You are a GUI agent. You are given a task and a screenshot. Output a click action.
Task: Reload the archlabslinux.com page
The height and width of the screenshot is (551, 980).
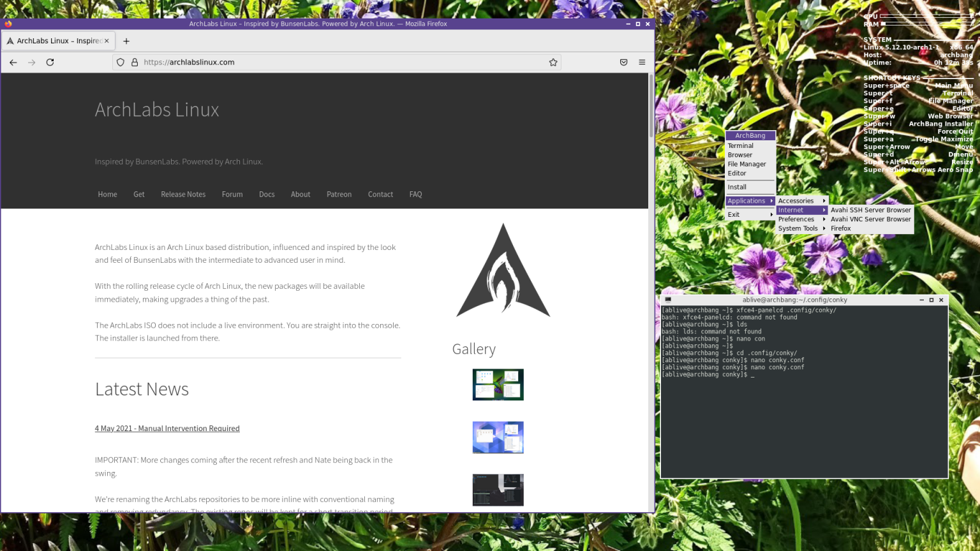[50, 62]
